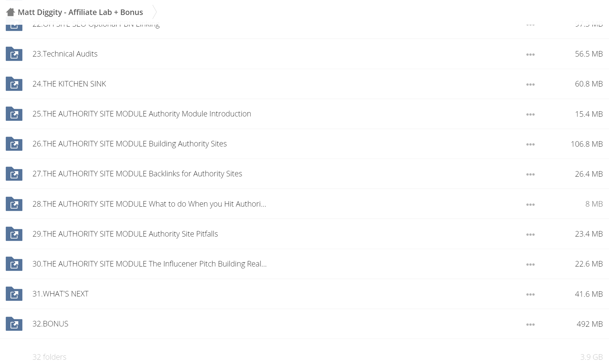Screen dimensions: 609x364
Task: Open 30.THE AUTHORITY SITE MODULE The Influcener Pitch folder
Action: coord(150,264)
